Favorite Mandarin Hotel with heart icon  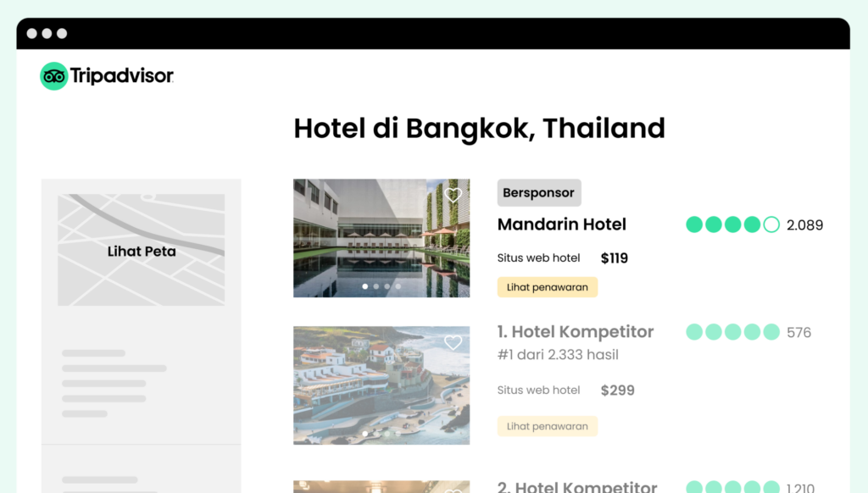[453, 195]
